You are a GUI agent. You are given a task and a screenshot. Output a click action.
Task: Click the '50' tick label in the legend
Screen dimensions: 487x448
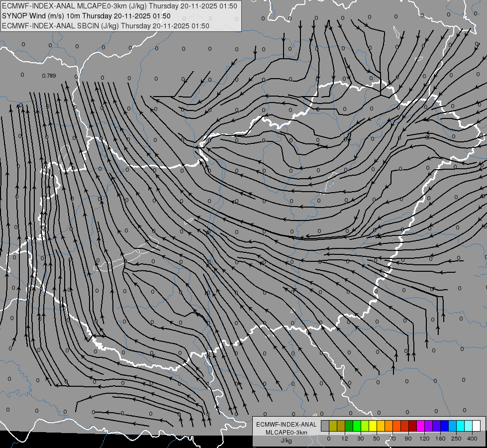point(377,439)
